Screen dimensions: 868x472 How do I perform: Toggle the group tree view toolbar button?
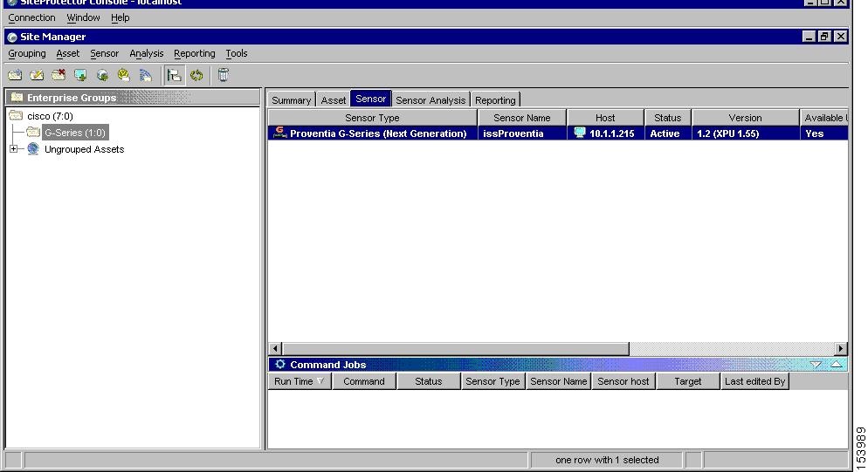[x=174, y=75]
